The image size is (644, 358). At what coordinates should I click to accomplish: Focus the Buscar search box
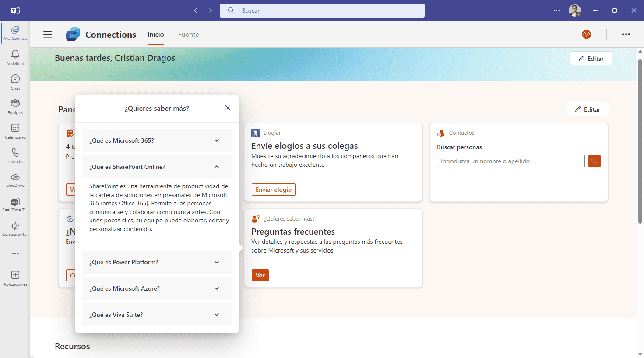pyautogui.click(x=322, y=11)
